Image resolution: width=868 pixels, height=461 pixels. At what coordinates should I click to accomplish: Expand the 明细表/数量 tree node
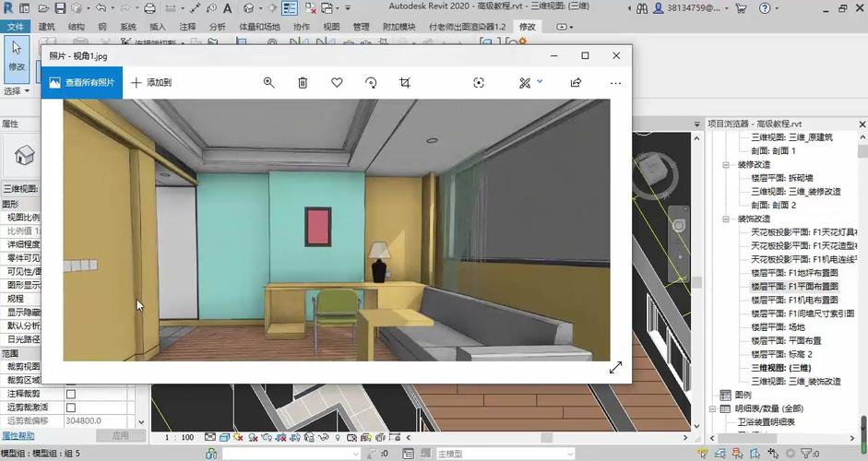click(712, 408)
